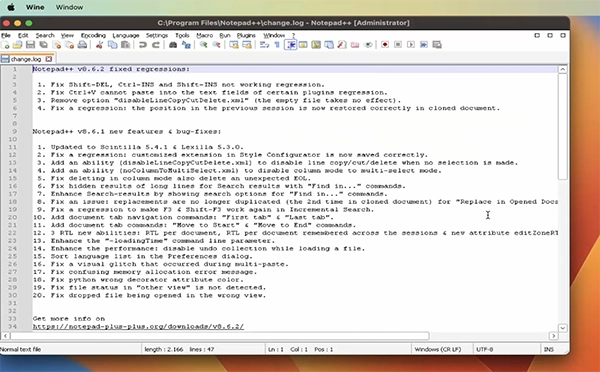This screenshot has width=600, height=372.
Task: Zoom in using the magnifier plus icon
Action: click(204, 45)
